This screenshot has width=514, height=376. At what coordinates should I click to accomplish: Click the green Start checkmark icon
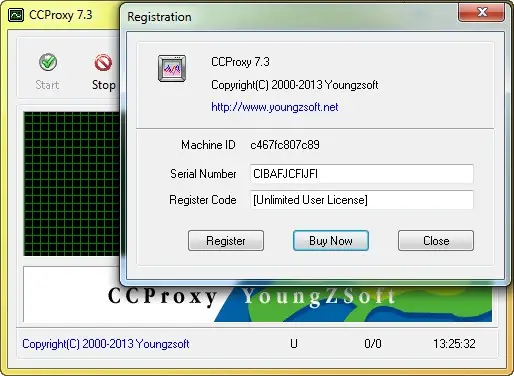[48, 62]
